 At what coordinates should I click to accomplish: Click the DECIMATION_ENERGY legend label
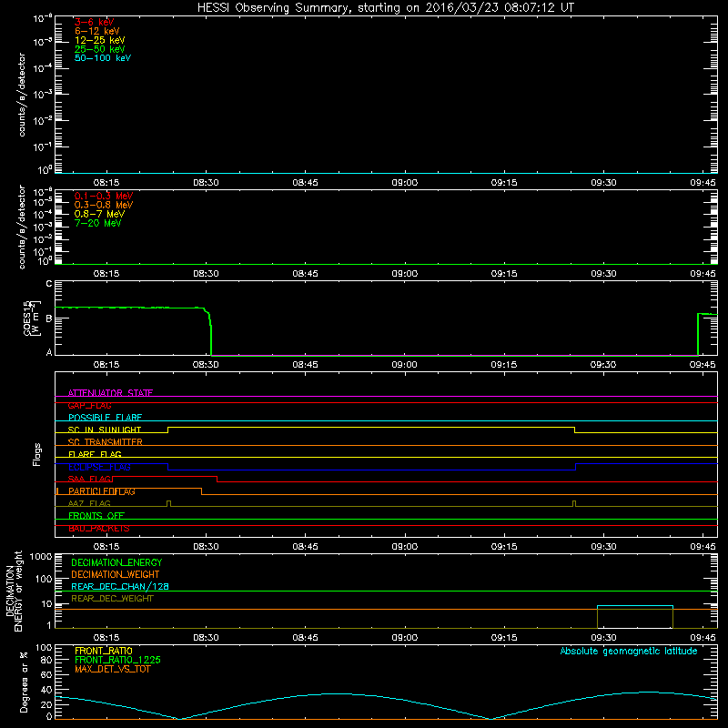[x=116, y=562]
